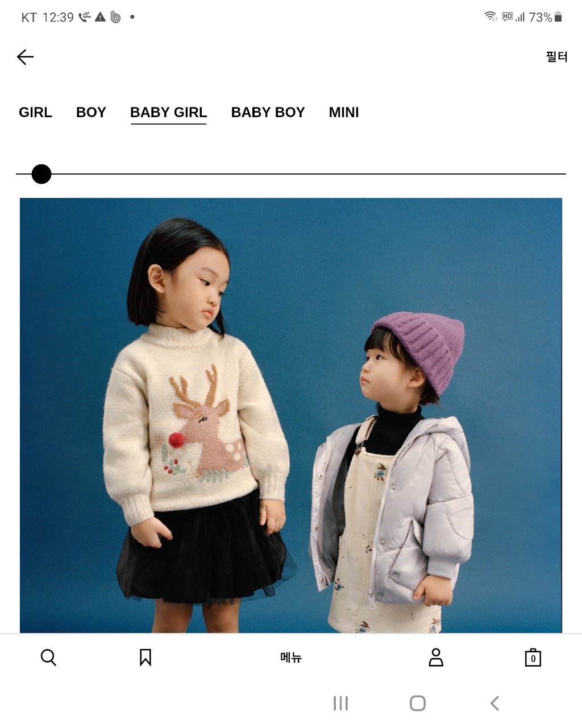Screen dimensions: 582x728
Task: Tap Android recent apps icon
Action: coord(340,704)
